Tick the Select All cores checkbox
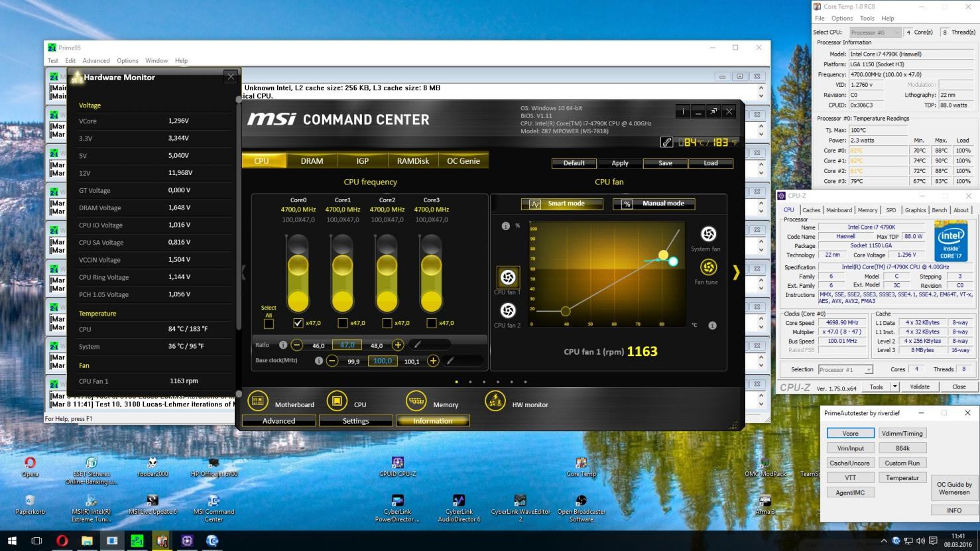 point(269,324)
